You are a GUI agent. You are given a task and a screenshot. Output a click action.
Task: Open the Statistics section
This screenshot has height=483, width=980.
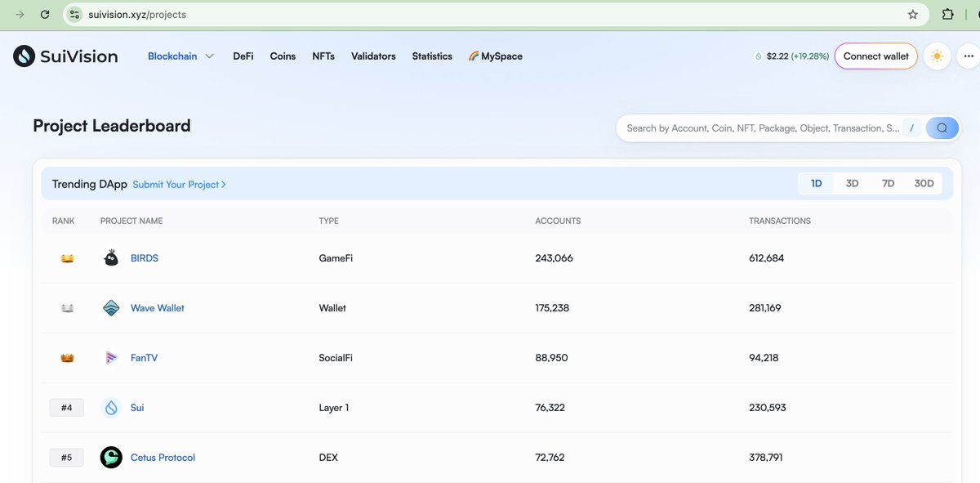point(432,56)
